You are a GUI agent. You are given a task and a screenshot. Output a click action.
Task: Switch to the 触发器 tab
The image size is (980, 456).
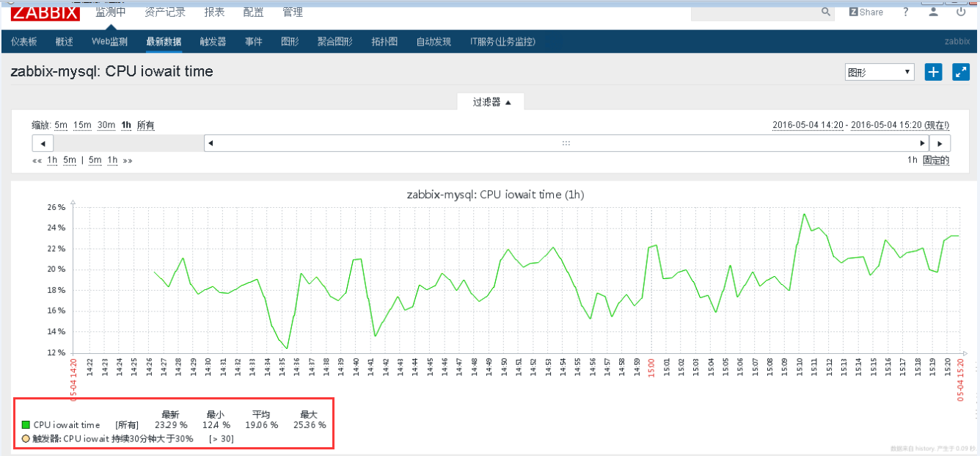click(213, 42)
